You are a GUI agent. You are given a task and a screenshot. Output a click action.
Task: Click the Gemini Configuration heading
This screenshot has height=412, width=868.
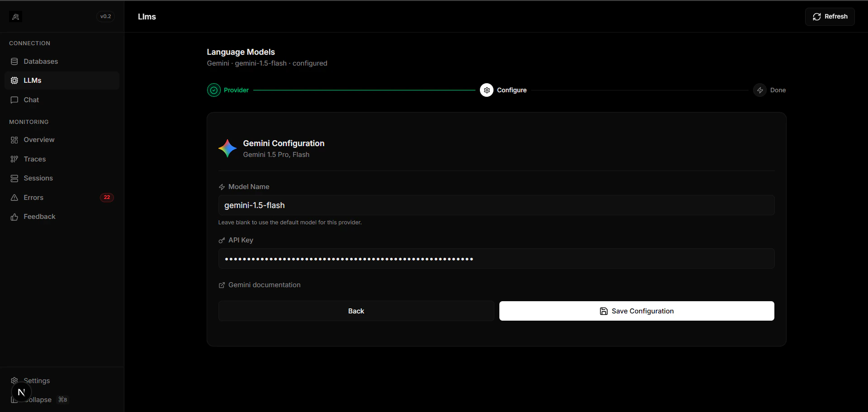tap(284, 143)
